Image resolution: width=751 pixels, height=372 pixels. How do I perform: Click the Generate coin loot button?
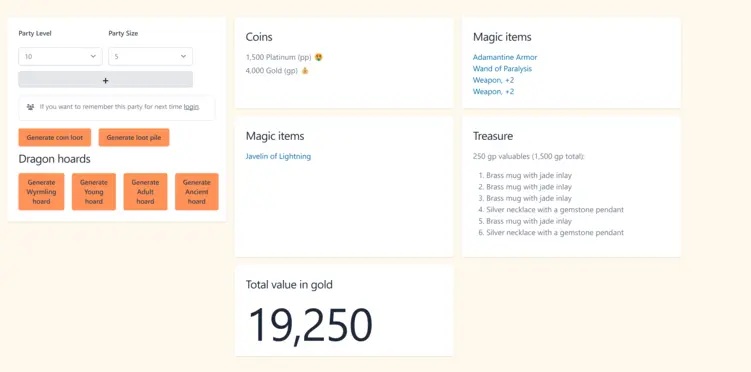(55, 137)
